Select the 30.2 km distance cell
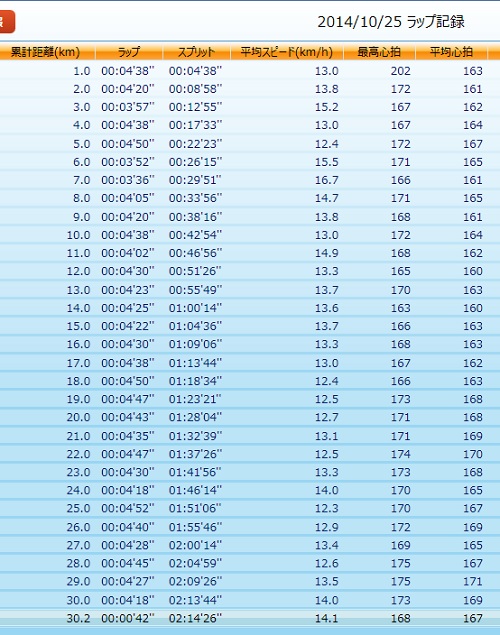 (78, 618)
